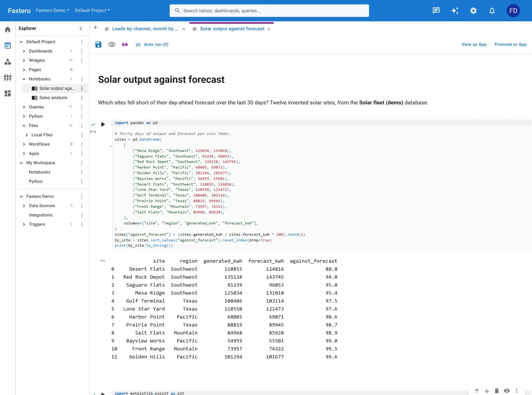Move the cell up with the arrow icon
The height and width of the screenshot is (395, 532).
tap(477, 391)
